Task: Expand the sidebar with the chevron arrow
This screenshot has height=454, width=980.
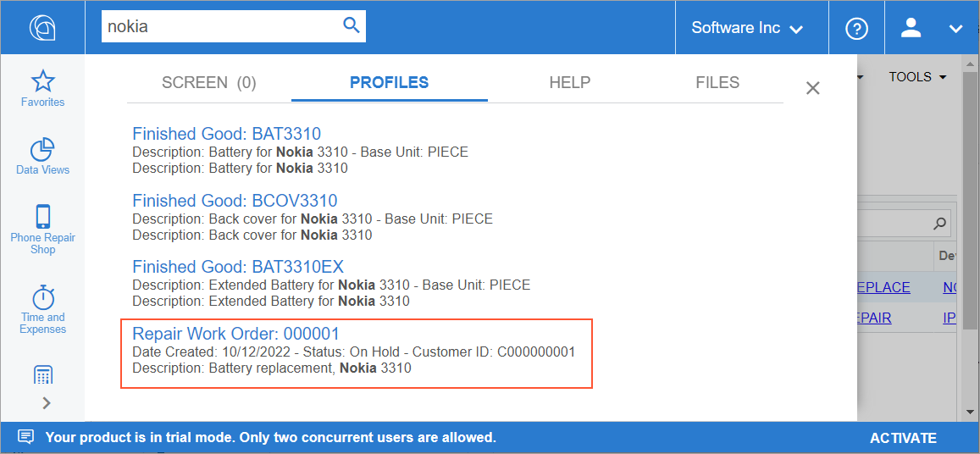Action: point(46,403)
